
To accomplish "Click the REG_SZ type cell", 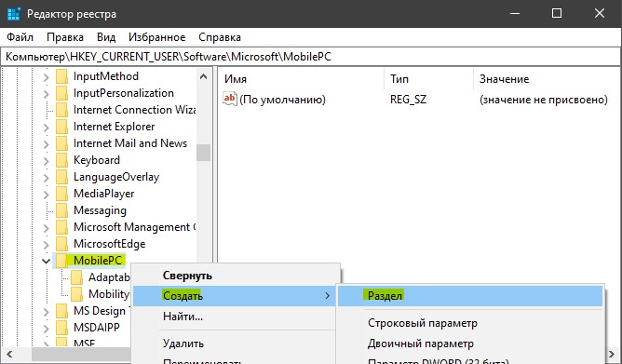I will pyautogui.click(x=408, y=99).
